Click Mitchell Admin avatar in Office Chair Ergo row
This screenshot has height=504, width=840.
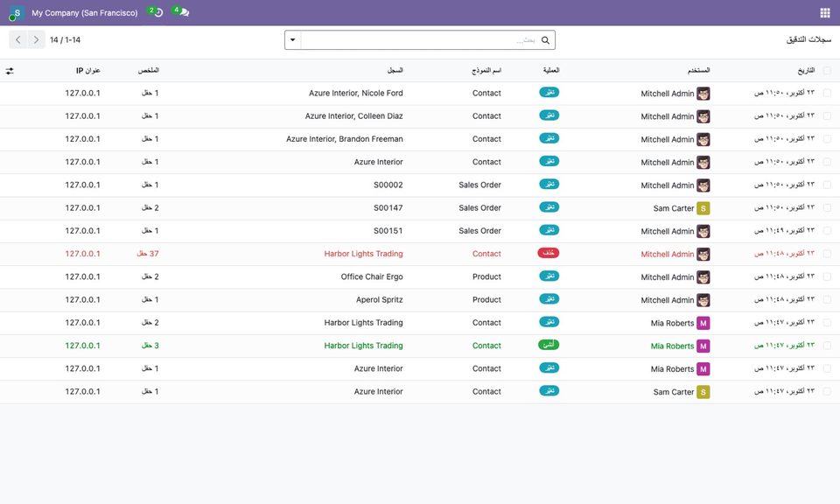(x=703, y=277)
